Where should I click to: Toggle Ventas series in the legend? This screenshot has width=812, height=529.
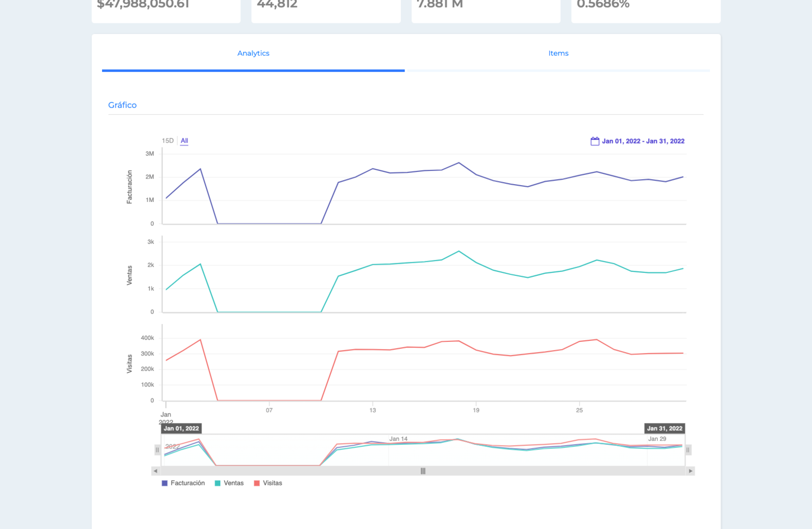coord(229,483)
